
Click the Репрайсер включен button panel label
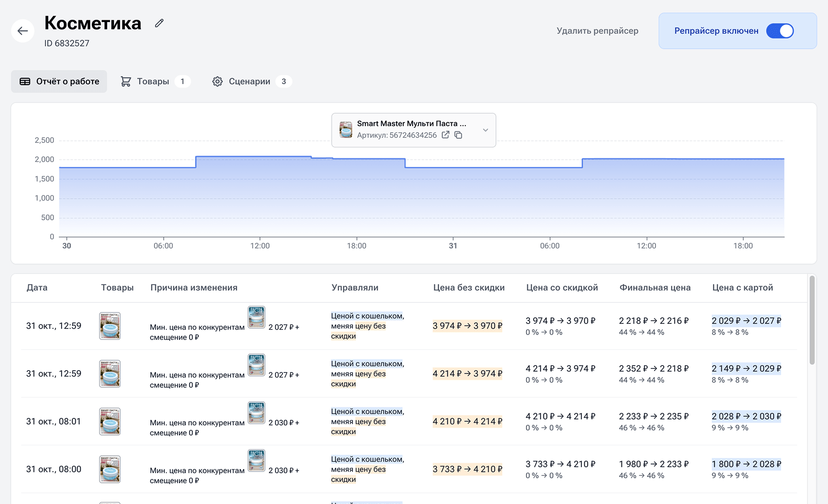point(716,31)
